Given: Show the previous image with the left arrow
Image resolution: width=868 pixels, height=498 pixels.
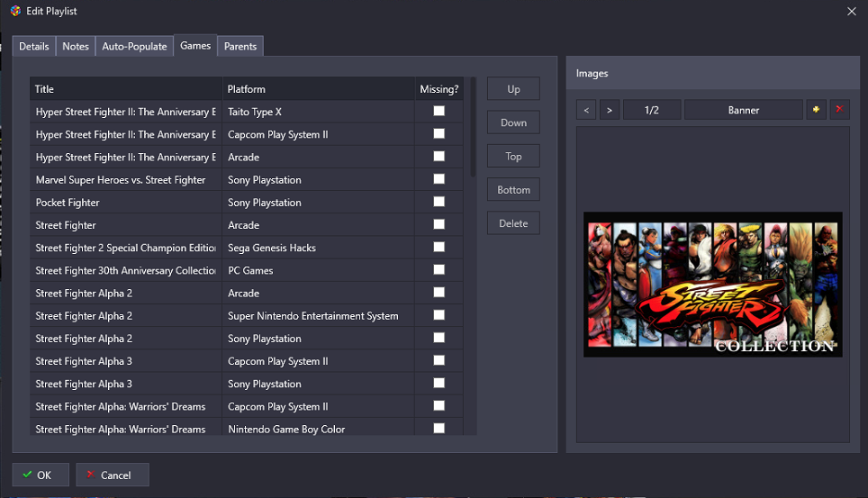Looking at the screenshot, I should coord(586,110).
